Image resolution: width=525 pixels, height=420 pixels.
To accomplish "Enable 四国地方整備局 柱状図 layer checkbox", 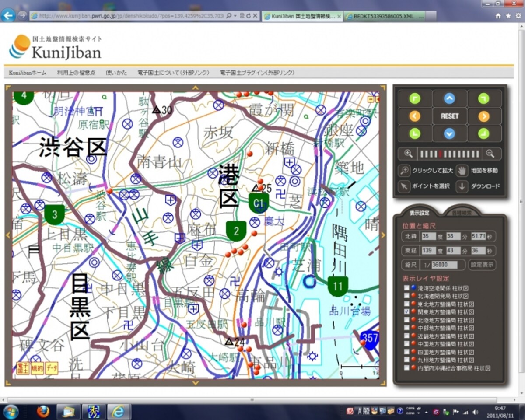I will 407,352.
